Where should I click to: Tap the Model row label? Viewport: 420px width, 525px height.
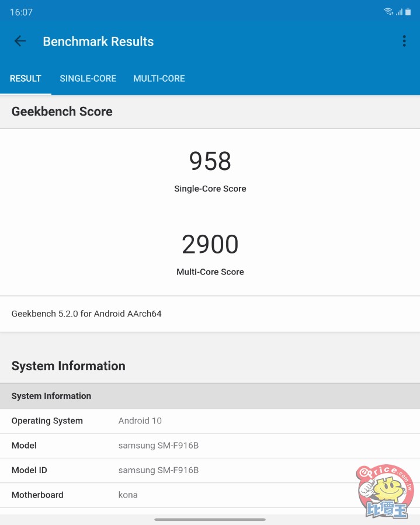click(x=24, y=446)
